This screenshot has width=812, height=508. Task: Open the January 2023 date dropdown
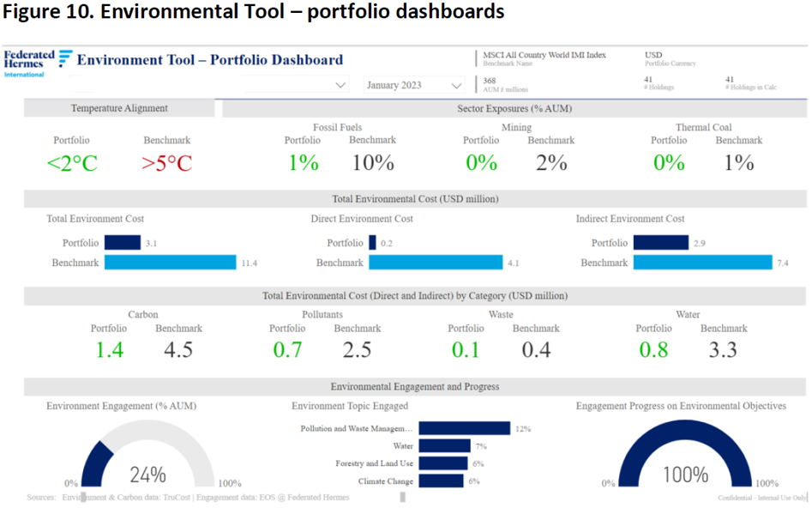coord(414,85)
